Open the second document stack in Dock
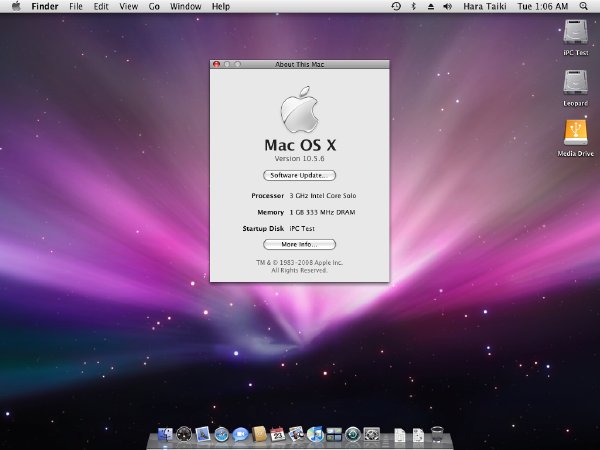The height and width of the screenshot is (450, 600). 418,435
